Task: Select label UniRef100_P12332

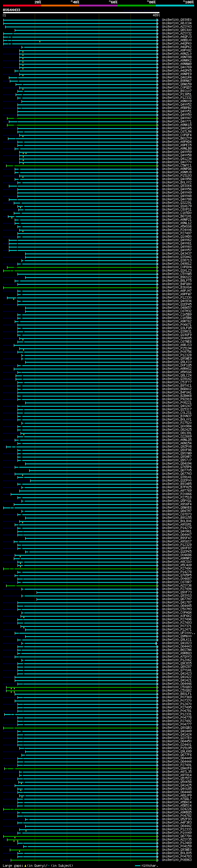Action: coord(177,98)
